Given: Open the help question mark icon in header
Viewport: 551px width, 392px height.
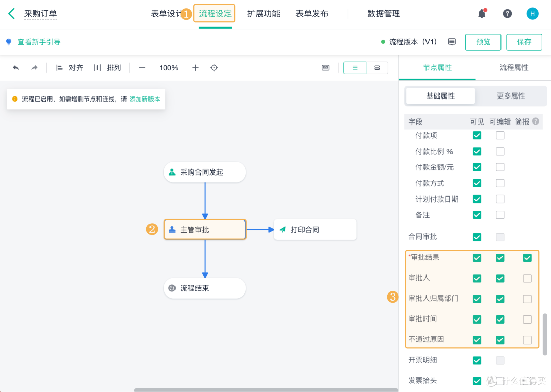Looking at the screenshot, I should [x=507, y=14].
